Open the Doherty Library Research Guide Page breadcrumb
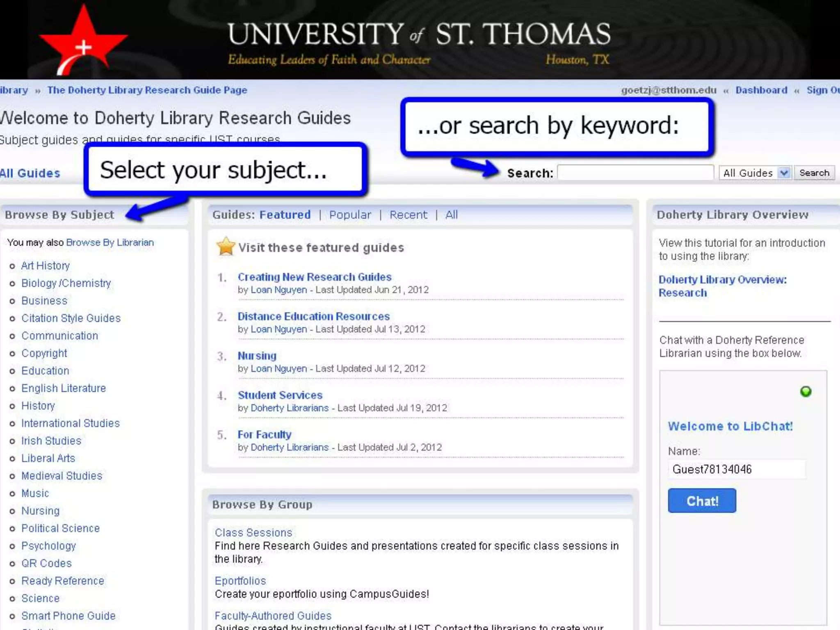The image size is (840, 630). point(147,90)
